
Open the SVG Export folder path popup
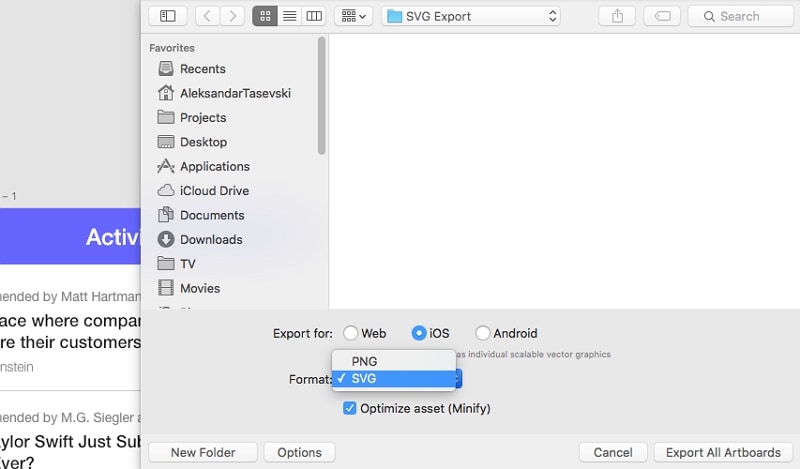pyautogui.click(x=470, y=16)
